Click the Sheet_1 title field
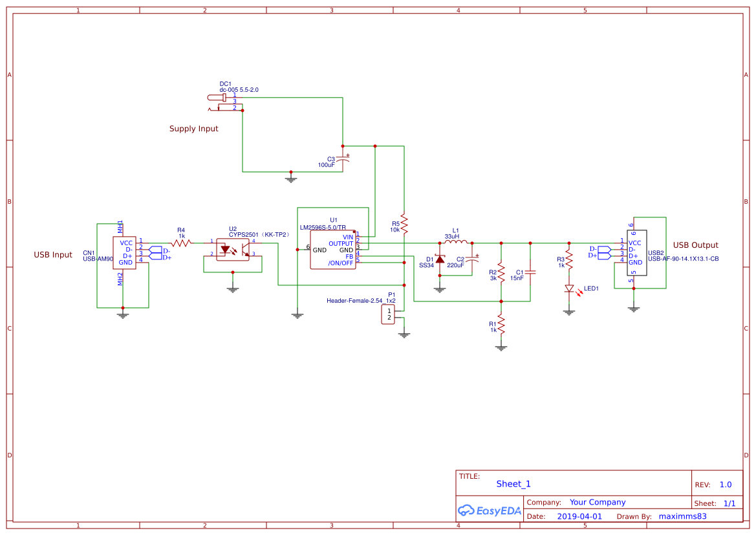Image resolution: width=756 pixels, height=535 pixels. click(513, 483)
